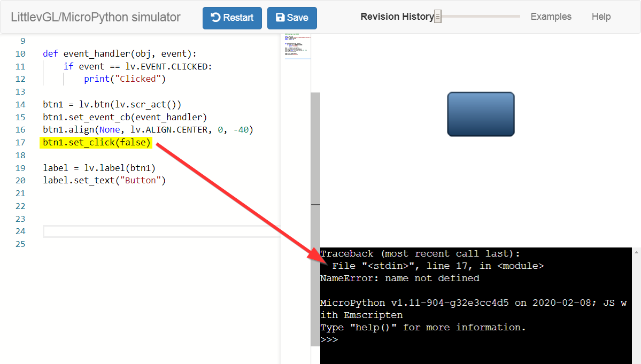Click the Restart button with circular arrow
This screenshot has height=364, width=641.
[232, 18]
